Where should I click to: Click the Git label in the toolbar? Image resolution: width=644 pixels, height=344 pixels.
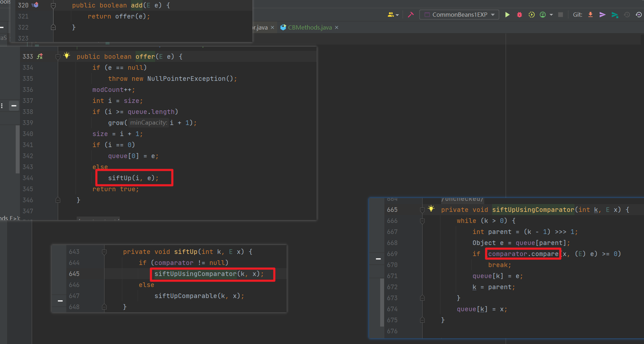[x=578, y=15]
